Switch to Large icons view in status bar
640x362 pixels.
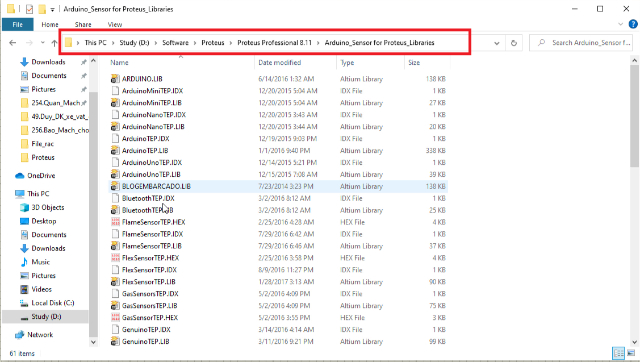tap(632, 353)
